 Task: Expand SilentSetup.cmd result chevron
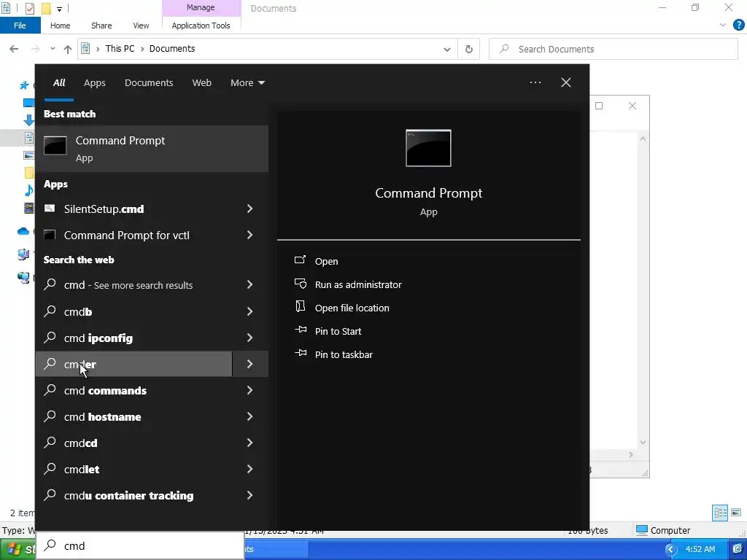[249, 209]
